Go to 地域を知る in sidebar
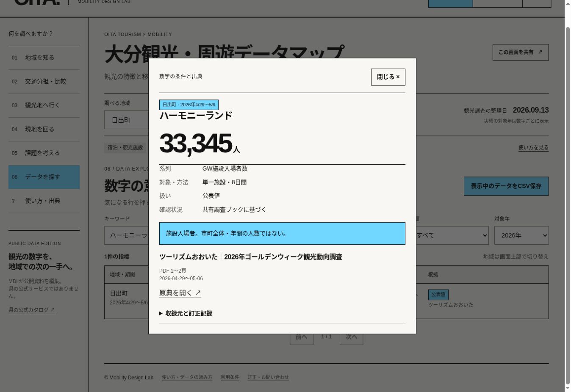The height and width of the screenshot is (392, 571). (44, 58)
